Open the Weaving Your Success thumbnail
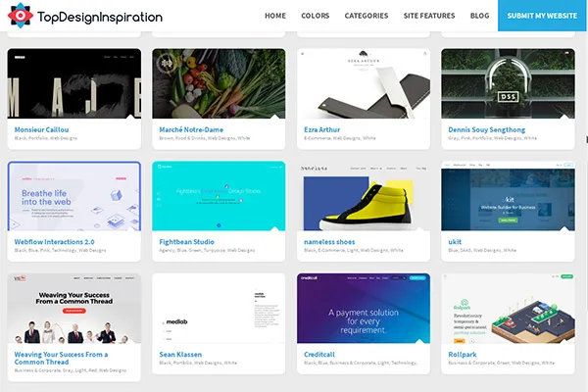This screenshot has width=588, height=392. pyautogui.click(x=74, y=308)
